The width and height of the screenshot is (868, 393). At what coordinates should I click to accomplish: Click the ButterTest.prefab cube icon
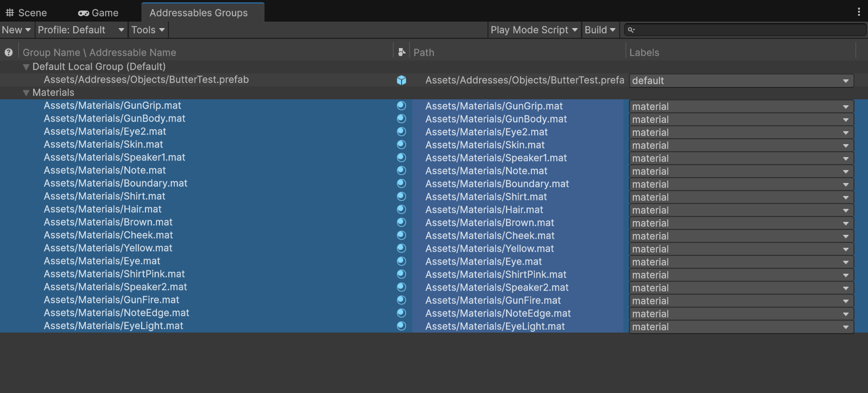click(402, 80)
